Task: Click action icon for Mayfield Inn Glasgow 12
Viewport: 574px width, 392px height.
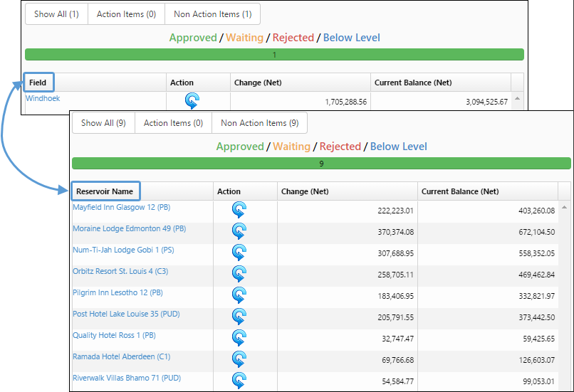Action: pyautogui.click(x=239, y=210)
